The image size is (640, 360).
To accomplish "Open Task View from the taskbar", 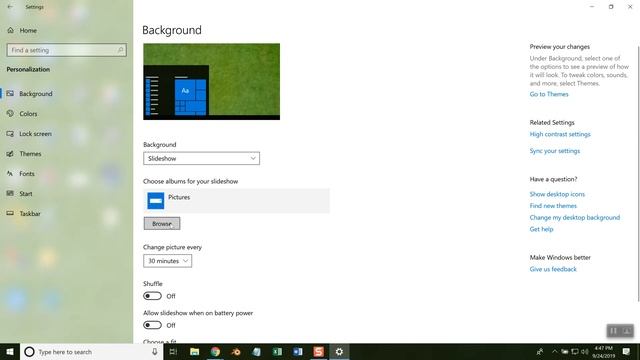I will click(173, 352).
